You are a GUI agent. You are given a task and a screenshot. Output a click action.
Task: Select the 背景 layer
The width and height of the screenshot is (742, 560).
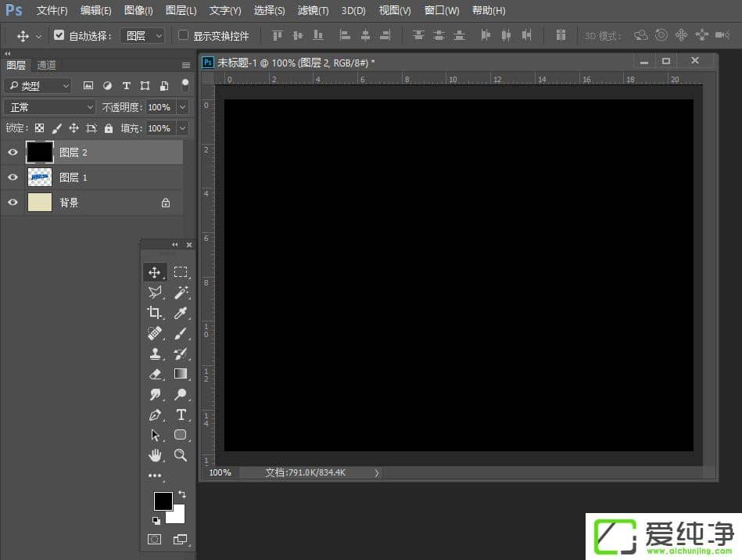(94, 203)
